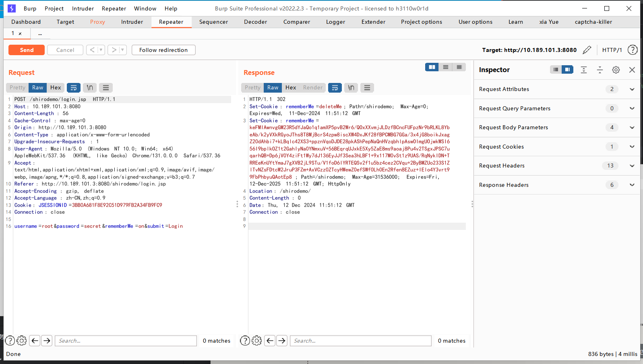Open back history dropdown arrow

point(101,50)
